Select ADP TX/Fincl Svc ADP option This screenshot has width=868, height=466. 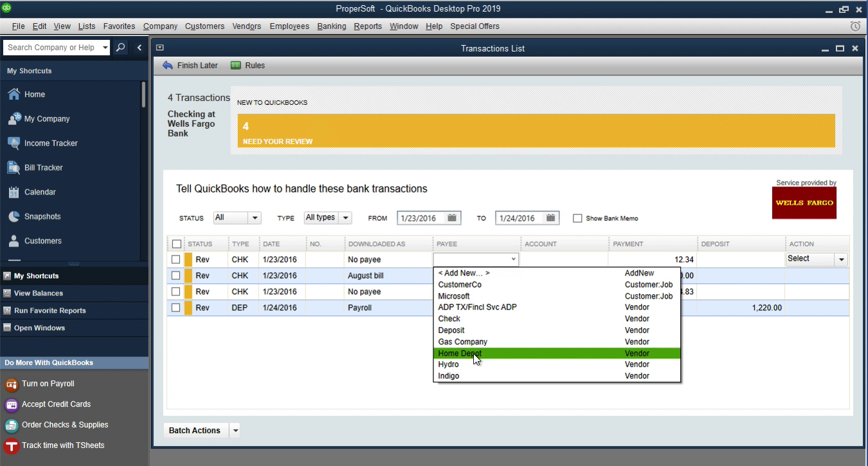(557, 307)
